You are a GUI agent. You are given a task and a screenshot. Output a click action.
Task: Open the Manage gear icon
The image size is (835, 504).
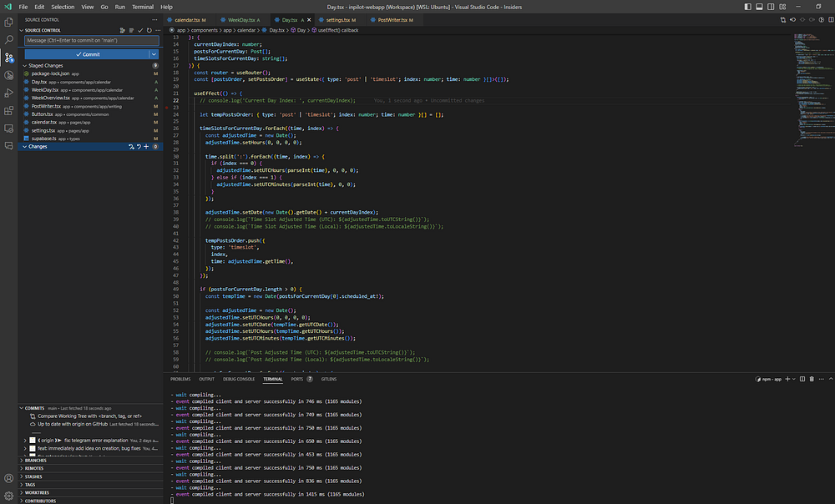(x=9, y=496)
